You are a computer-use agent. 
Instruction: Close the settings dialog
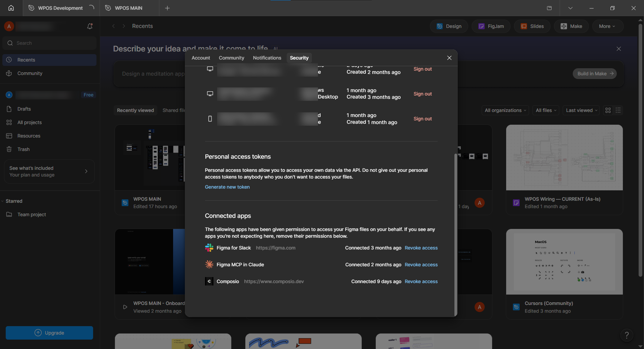pos(449,58)
